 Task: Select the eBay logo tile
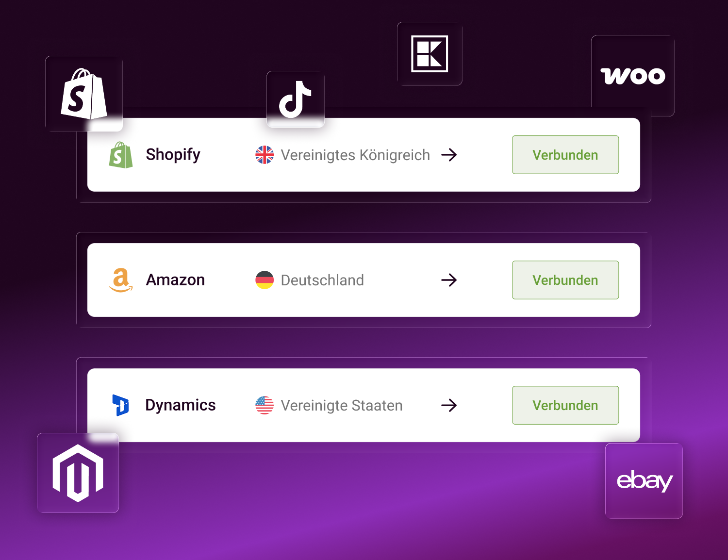point(644,481)
